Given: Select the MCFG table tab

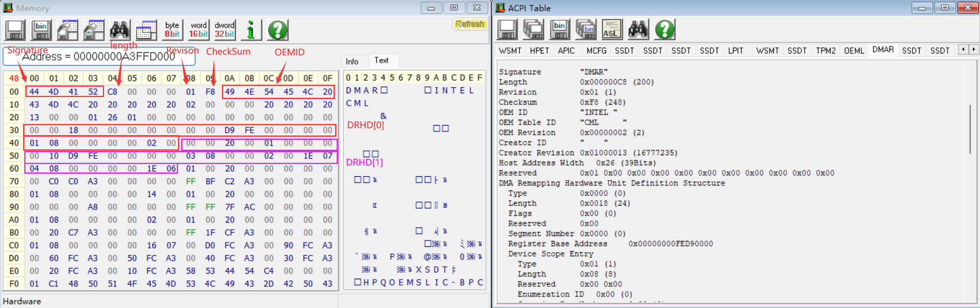Looking at the screenshot, I should [x=596, y=51].
